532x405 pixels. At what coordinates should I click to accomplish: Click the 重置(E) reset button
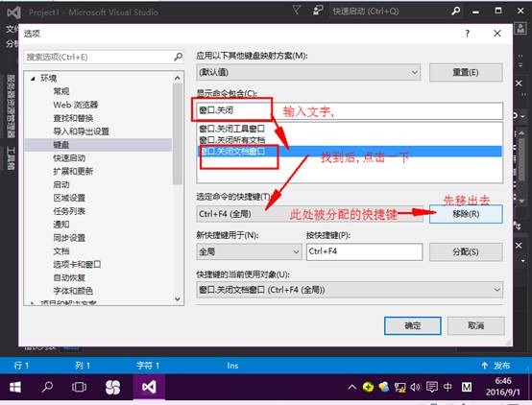tap(466, 72)
